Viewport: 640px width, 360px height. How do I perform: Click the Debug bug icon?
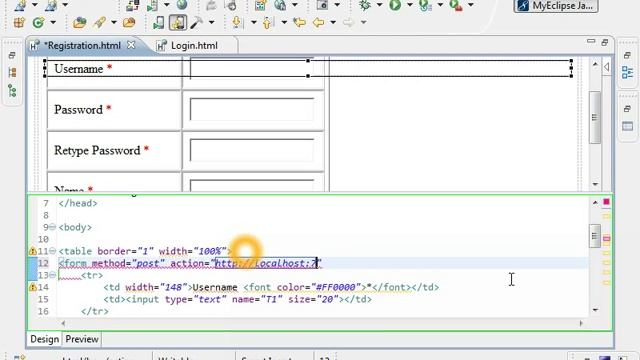pyautogui.click(x=364, y=4)
